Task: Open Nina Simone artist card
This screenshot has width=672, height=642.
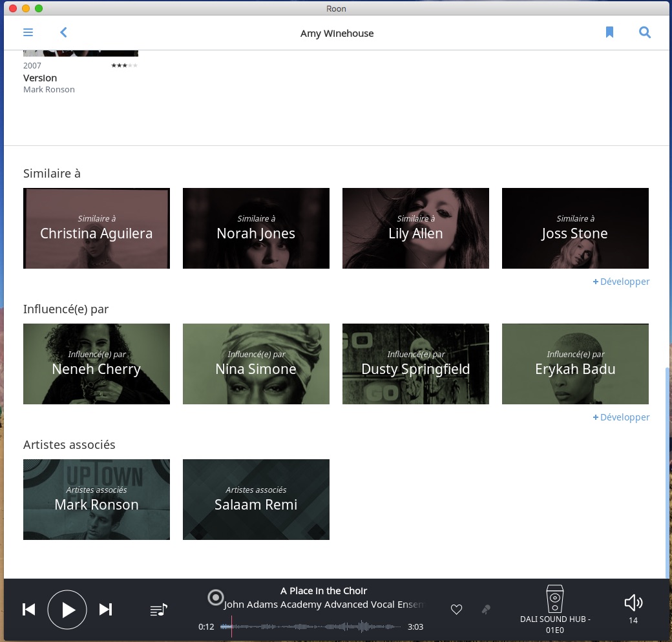Action: [x=256, y=364]
